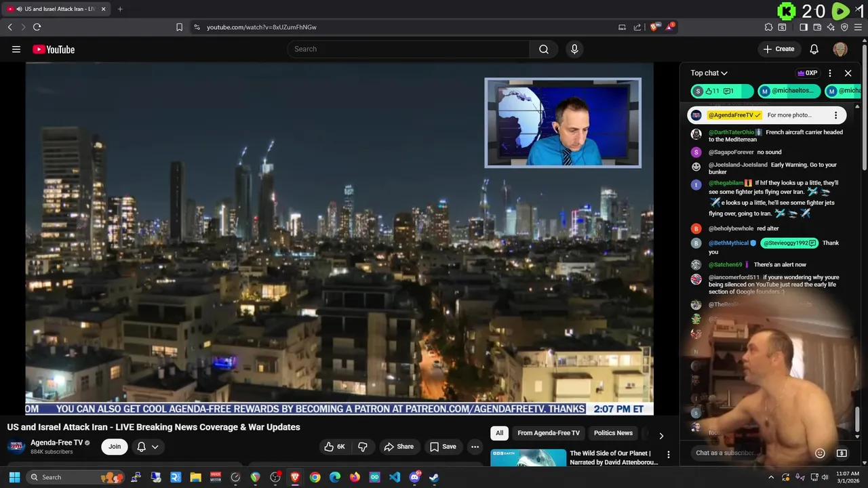Open the Windows Start menu
This screenshot has width=868, height=488.
point(14,477)
